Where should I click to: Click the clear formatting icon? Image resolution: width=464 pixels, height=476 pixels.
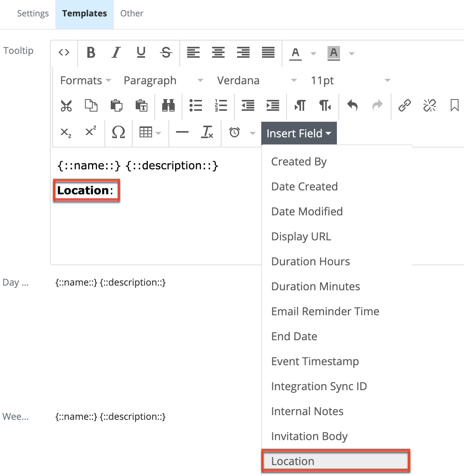207,132
